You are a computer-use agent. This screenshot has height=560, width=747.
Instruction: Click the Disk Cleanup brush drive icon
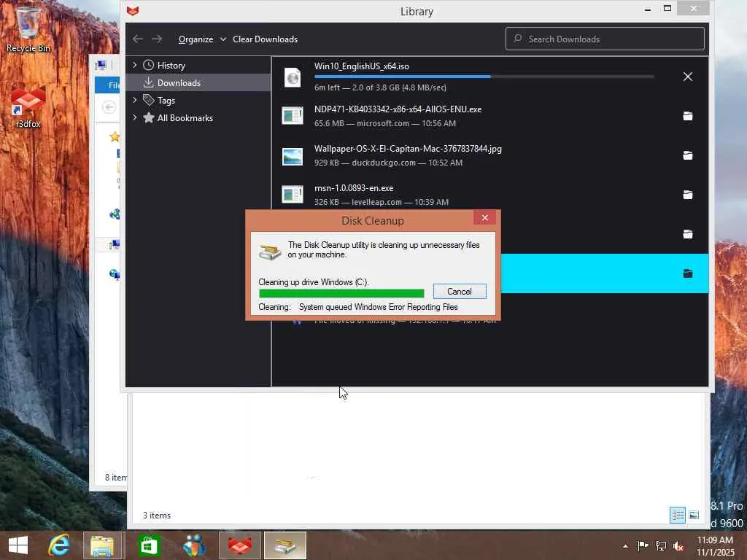point(270,251)
